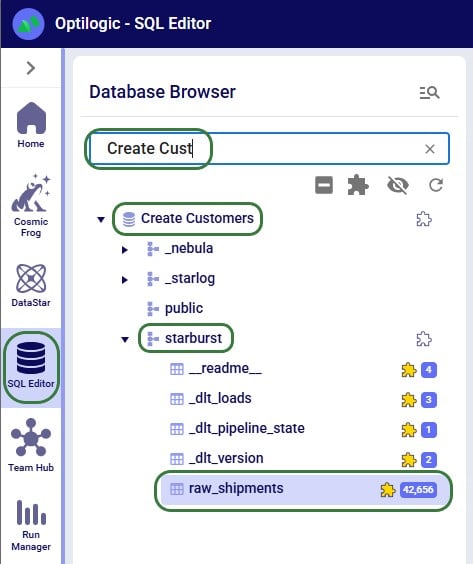Collapse the Create Customers database node
The height and width of the screenshot is (564, 473).
(101, 219)
